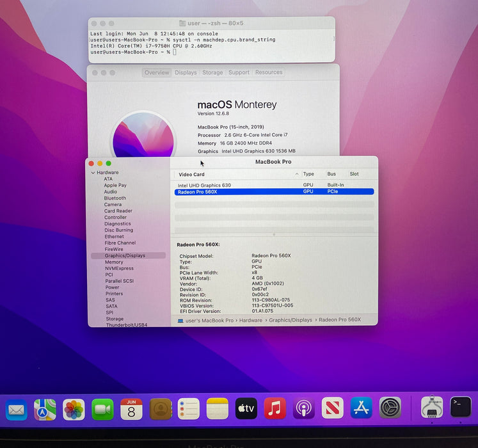
Task: Collapse the Hardware section in sidebar
Action: (93, 173)
